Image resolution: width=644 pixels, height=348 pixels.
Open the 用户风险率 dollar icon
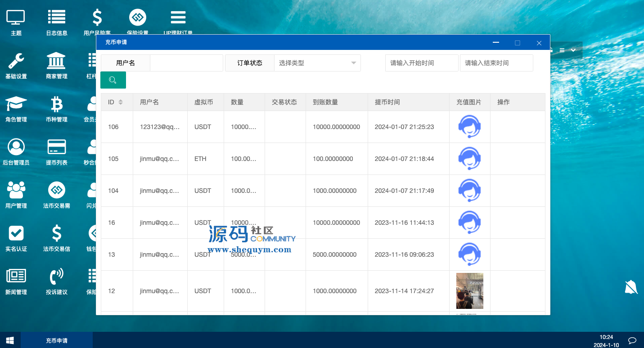pyautogui.click(x=97, y=18)
